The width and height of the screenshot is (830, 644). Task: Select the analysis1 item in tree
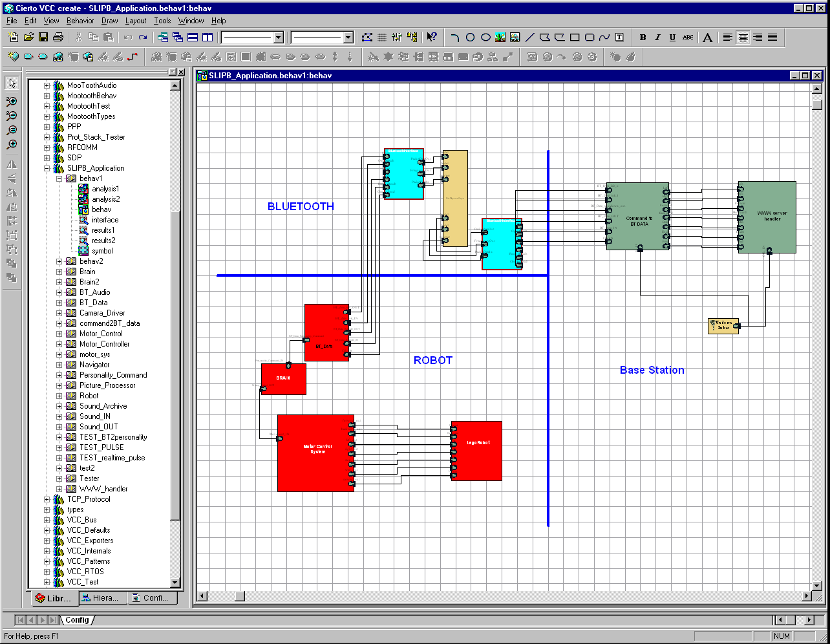(105, 189)
